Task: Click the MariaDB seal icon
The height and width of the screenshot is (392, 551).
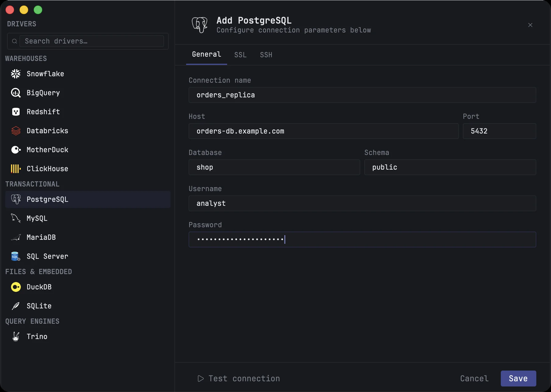Action: tap(16, 237)
